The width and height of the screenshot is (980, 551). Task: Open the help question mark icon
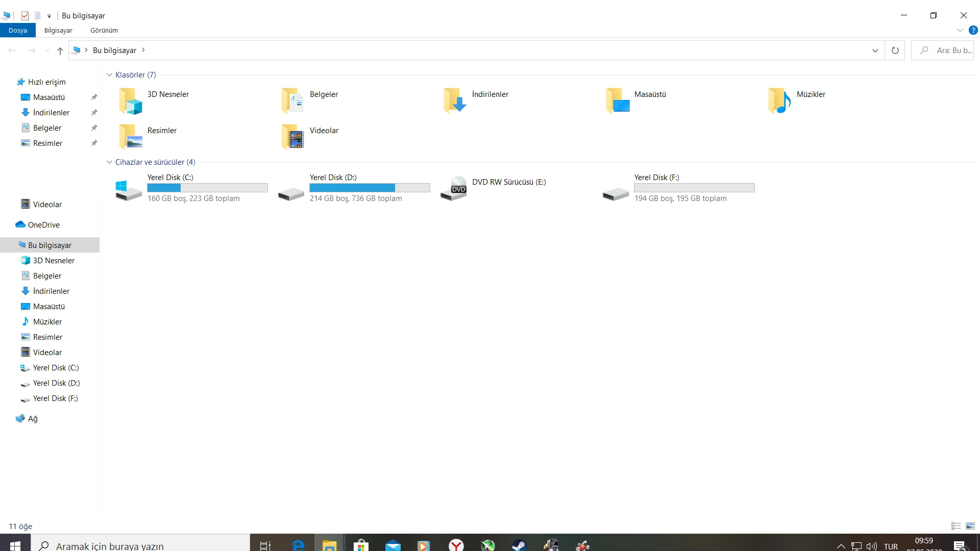coord(973,30)
